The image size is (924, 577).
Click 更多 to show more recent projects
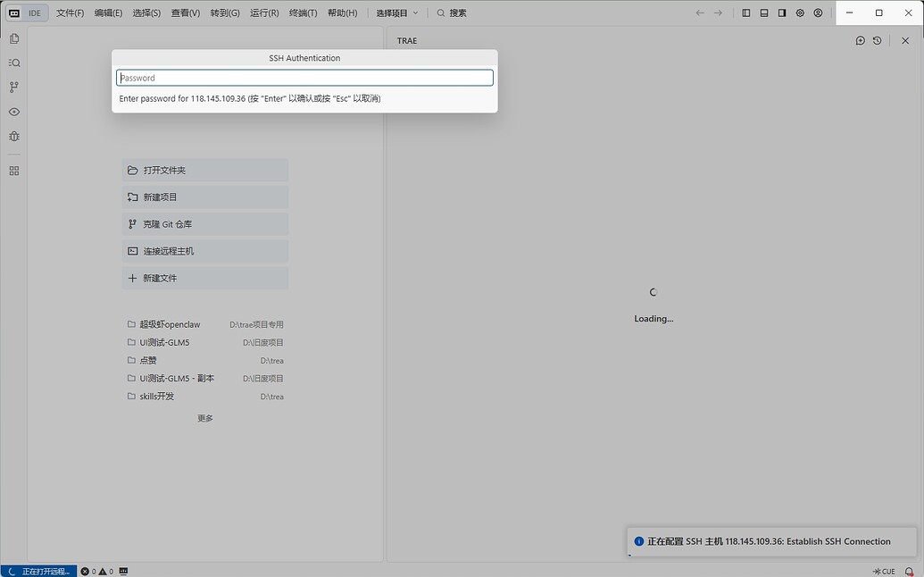point(205,418)
